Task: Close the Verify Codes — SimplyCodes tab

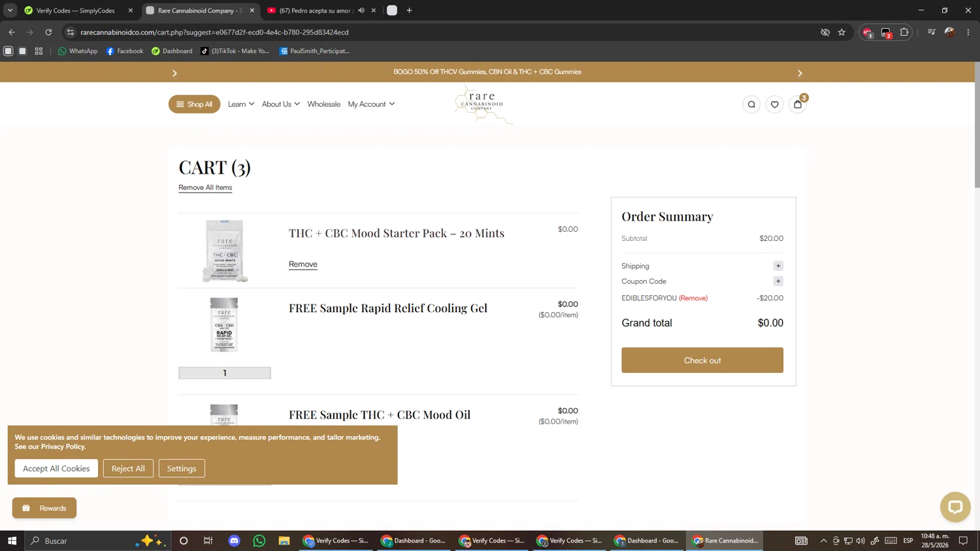Action: 131,10
